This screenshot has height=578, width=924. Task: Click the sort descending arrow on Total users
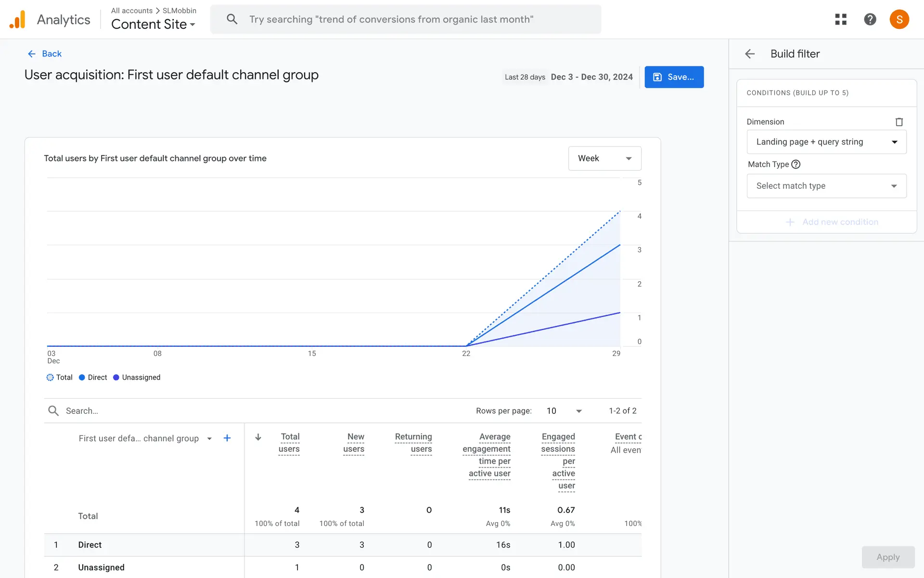coord(258,437)
